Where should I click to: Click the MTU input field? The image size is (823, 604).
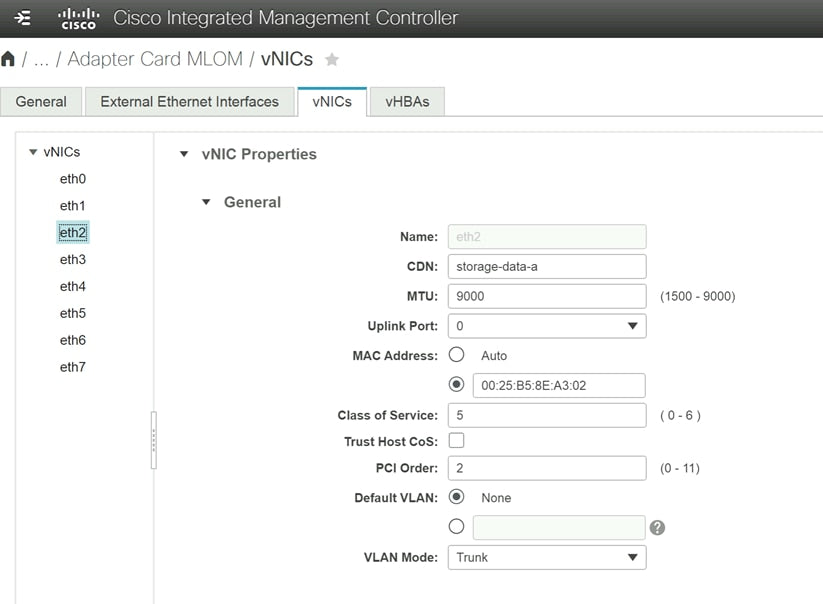[548, 296]
